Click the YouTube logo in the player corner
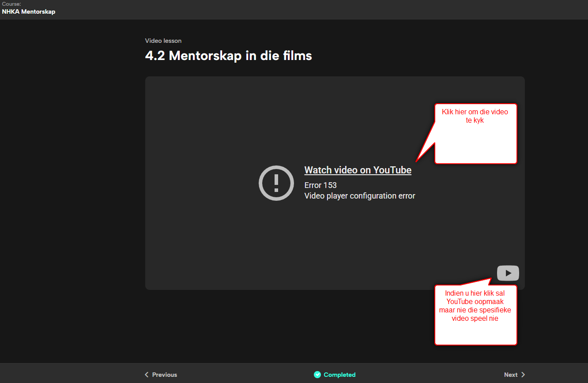 (508, 273)
